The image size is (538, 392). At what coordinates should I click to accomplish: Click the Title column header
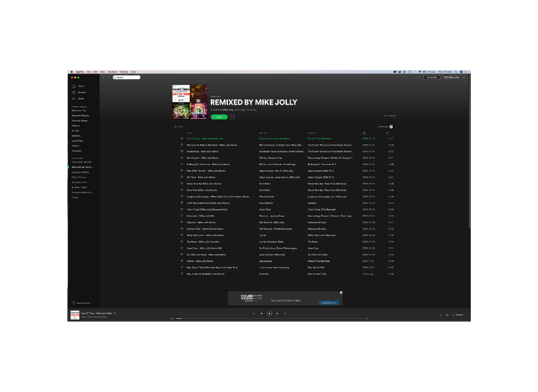tap(189, 133)
